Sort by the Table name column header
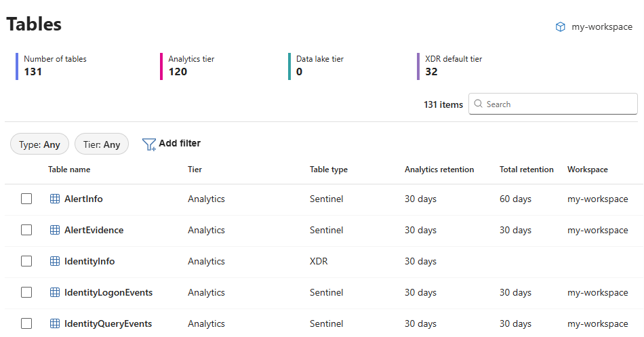This screenshot has height=337, width=644. click(69, 170)
